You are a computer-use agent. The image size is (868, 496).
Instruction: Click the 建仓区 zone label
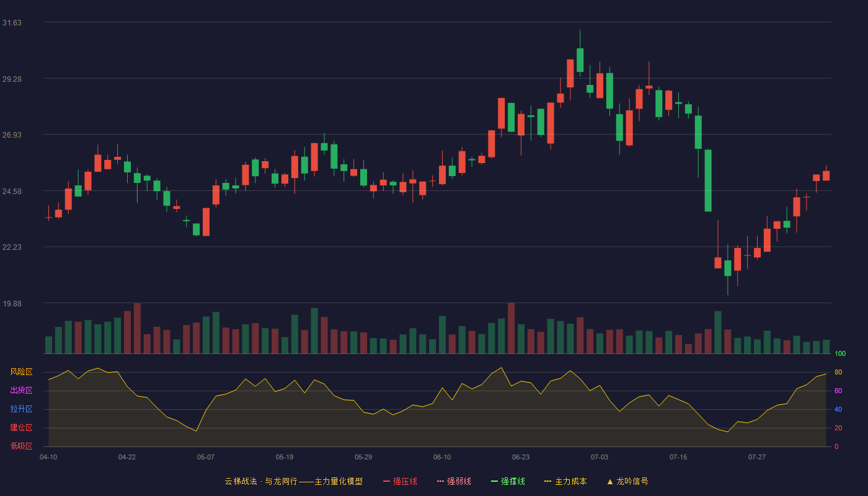coord(21,428)
